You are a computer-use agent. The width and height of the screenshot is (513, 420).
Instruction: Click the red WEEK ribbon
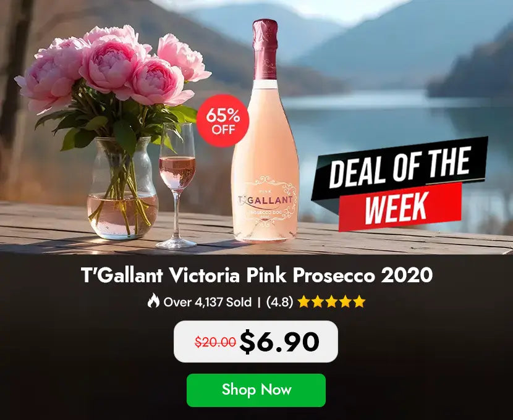point(400,207)
